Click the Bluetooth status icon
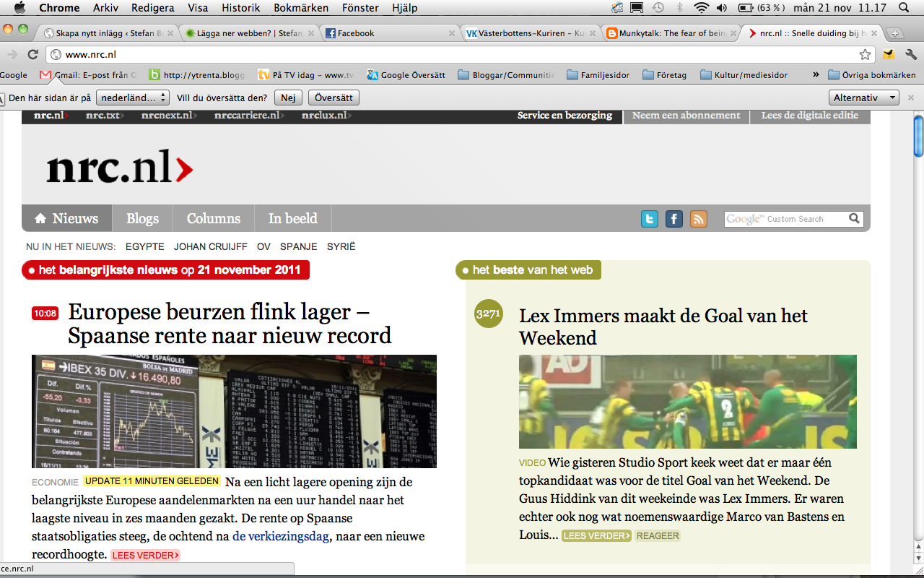The image size is (924, 578). pos(679,8)
